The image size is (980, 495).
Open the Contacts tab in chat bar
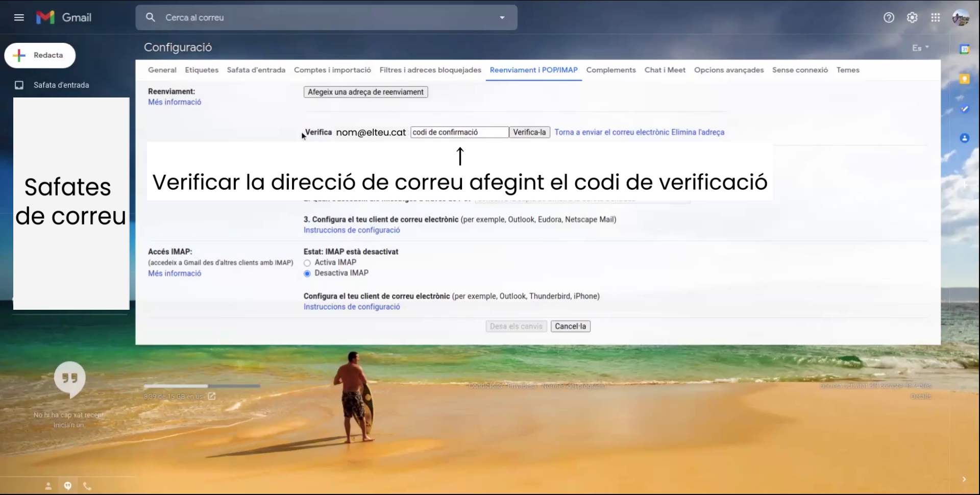coord(48,486)
